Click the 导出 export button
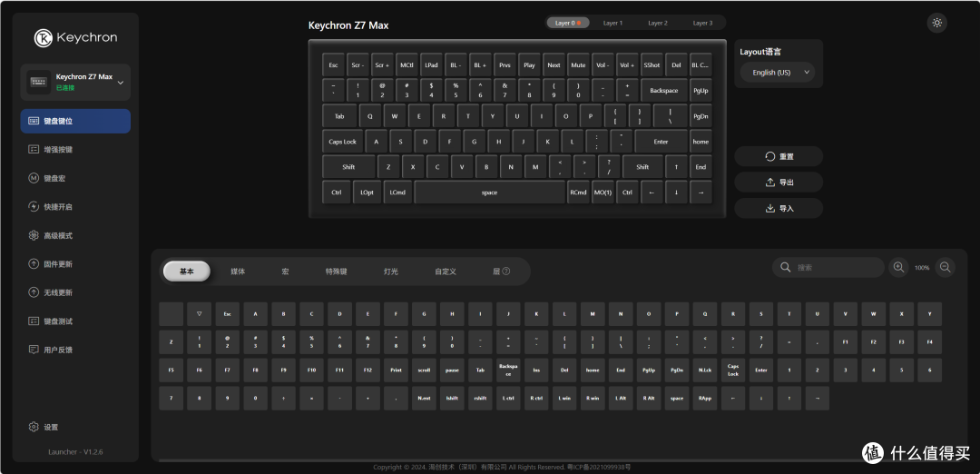 779,182
